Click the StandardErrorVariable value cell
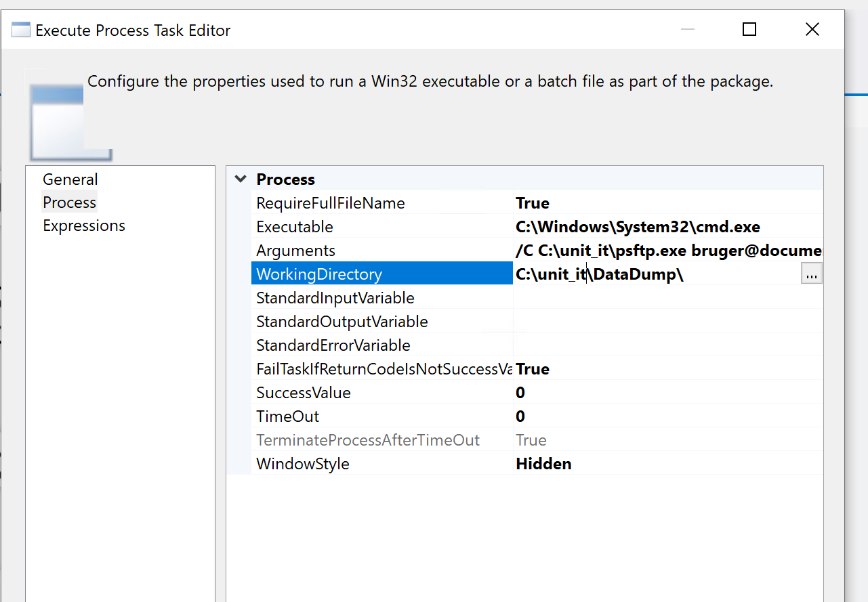The height and width of the screenshot is (602, 868). tap(668, 345)
